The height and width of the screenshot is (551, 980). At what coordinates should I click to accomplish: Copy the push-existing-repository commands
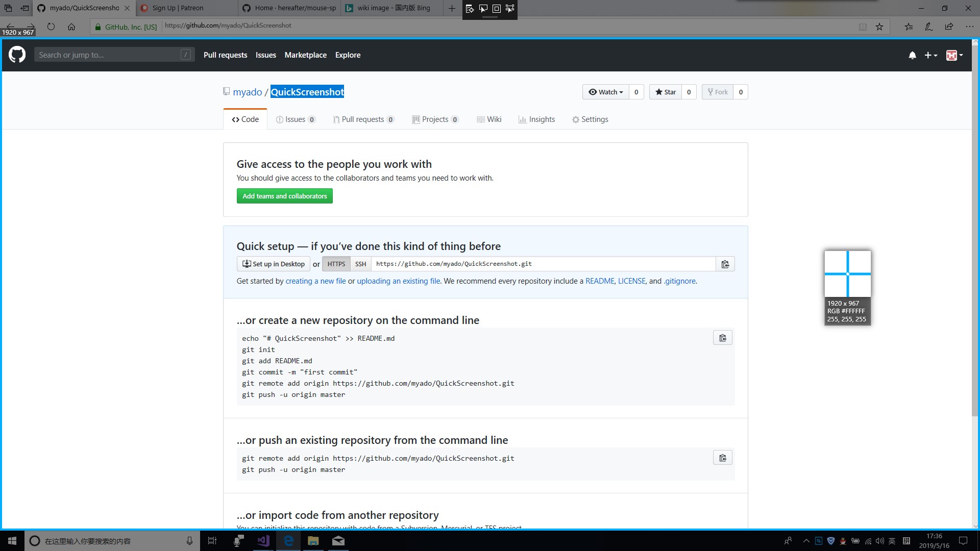722,458
